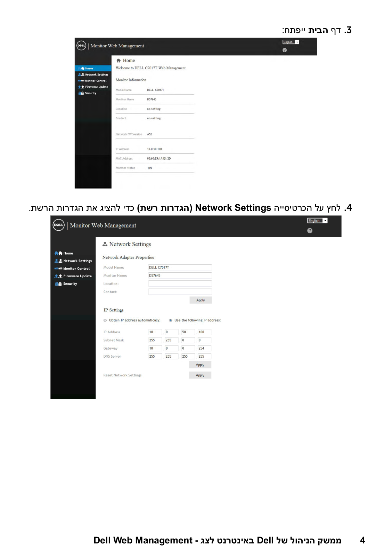Open the English language dropdown in the lower screenshot
This screenshot has width=392, height=557.
pos(318,221)
